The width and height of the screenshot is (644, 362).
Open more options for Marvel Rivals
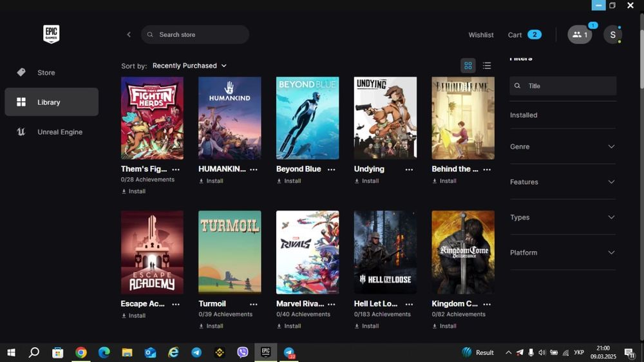point(331,304)
